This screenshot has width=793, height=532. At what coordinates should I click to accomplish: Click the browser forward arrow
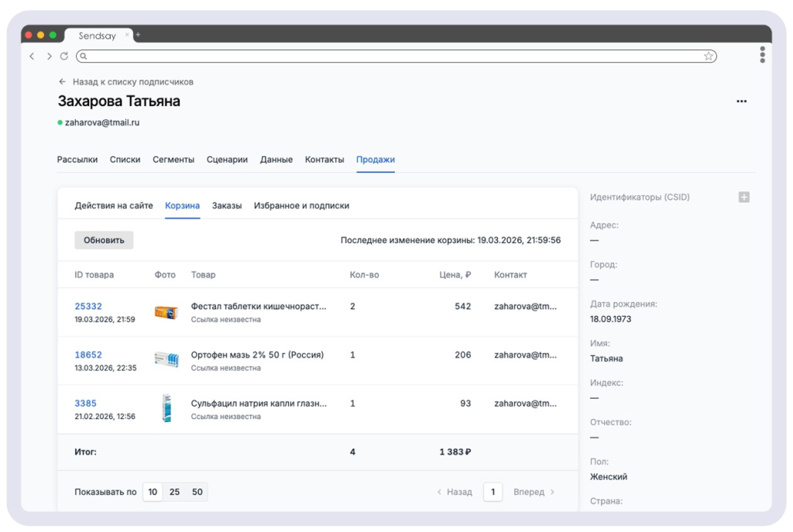tap(49, 56)
